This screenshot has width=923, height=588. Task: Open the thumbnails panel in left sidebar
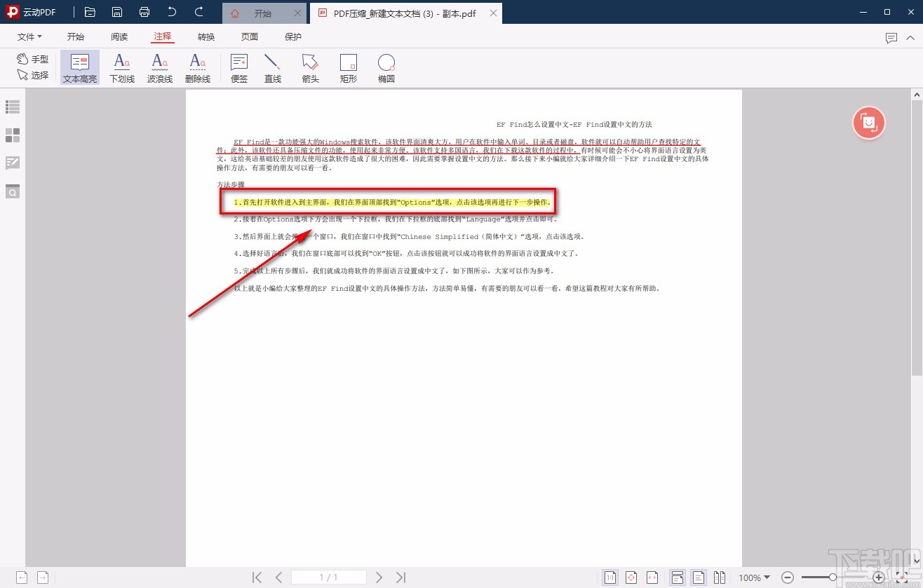coord(13,135)
